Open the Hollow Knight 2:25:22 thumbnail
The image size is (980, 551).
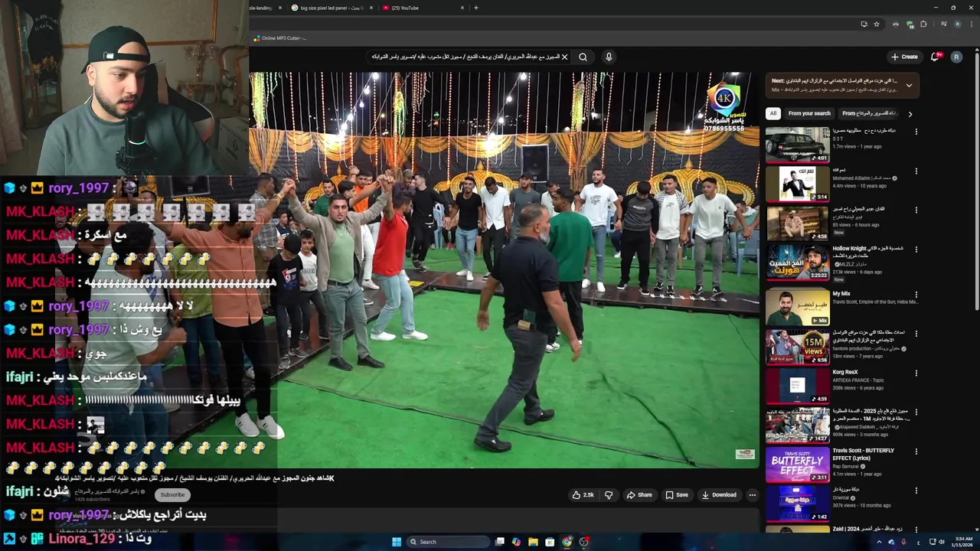pyautogui.click(x=798, y=262)
